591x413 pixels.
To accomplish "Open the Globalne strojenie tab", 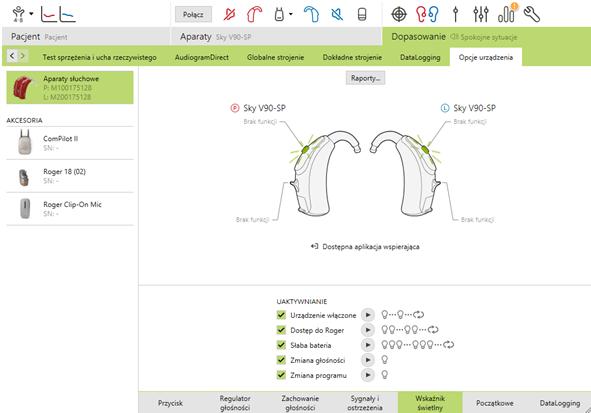I will tap(276, 57).
